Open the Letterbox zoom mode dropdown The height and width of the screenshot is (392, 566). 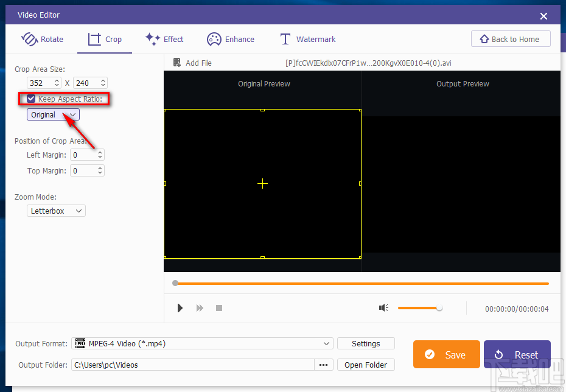(x=56, y=211)
